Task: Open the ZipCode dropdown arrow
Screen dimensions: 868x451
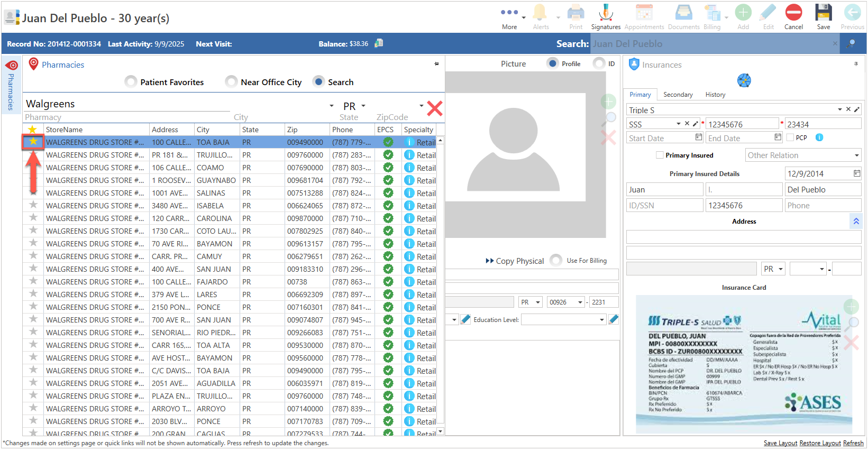Action: tap(422, 105)
